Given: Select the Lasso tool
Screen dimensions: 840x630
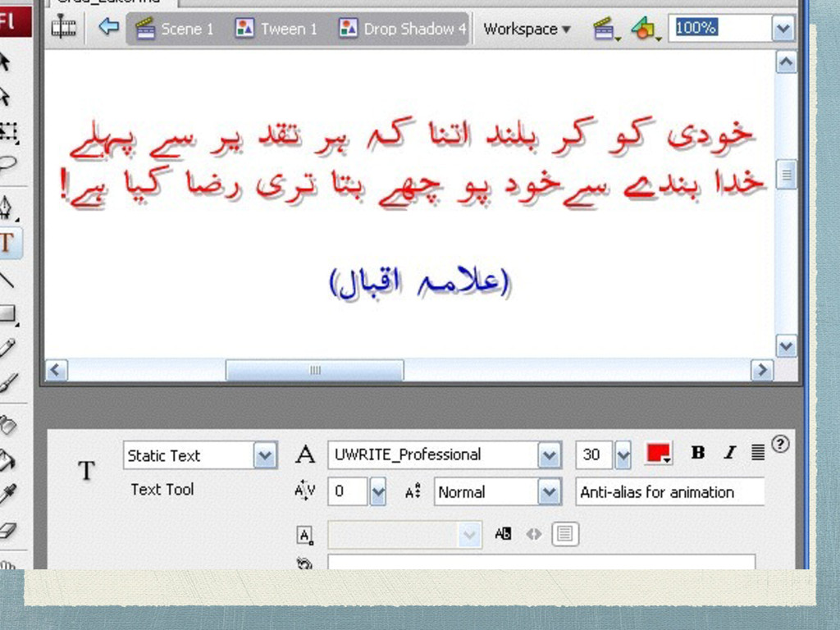Looking at the screenshot, I should pos(7,165).
